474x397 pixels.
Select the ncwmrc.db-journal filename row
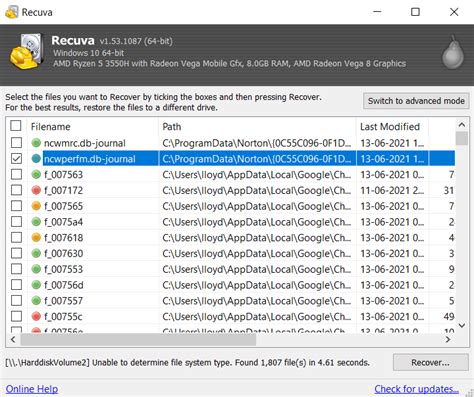[85, 143]
